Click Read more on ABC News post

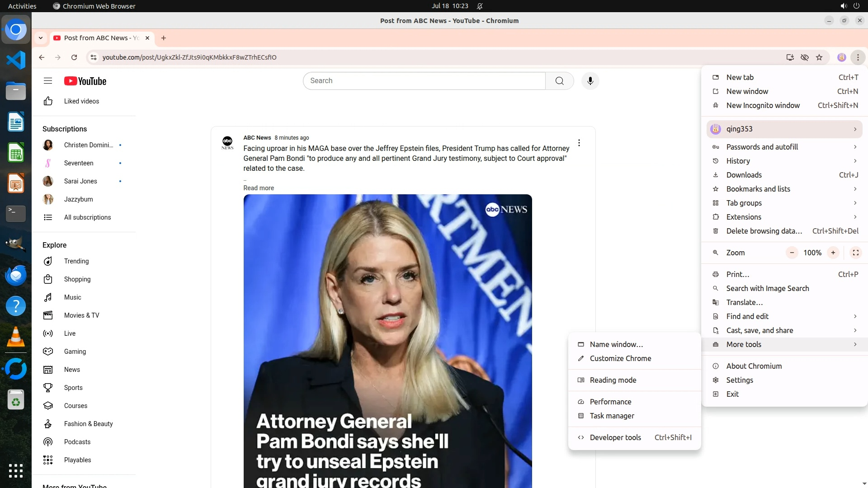[259, 188]
